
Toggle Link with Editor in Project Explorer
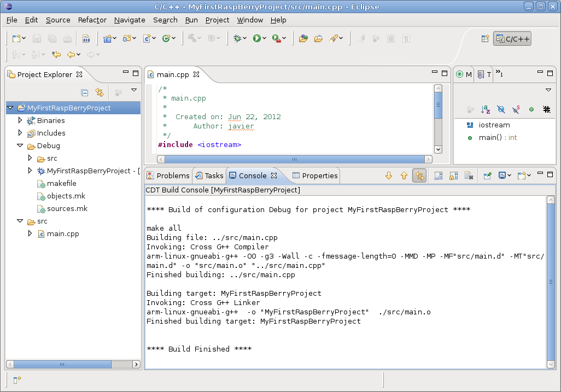(x=100, y=92)
